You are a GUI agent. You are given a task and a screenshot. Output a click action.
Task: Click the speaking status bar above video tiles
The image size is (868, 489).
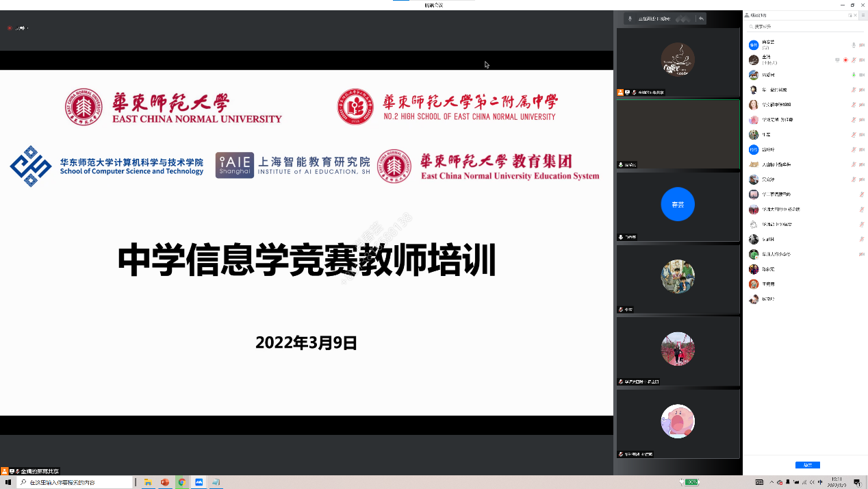point(656,18)
